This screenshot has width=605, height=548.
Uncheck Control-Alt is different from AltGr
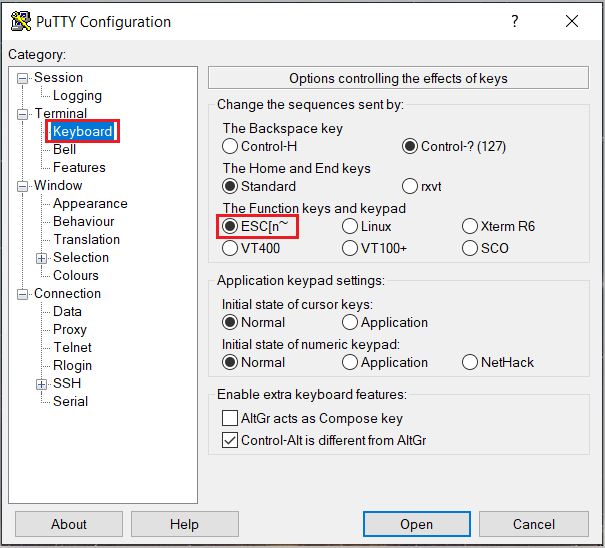point(231,440)
